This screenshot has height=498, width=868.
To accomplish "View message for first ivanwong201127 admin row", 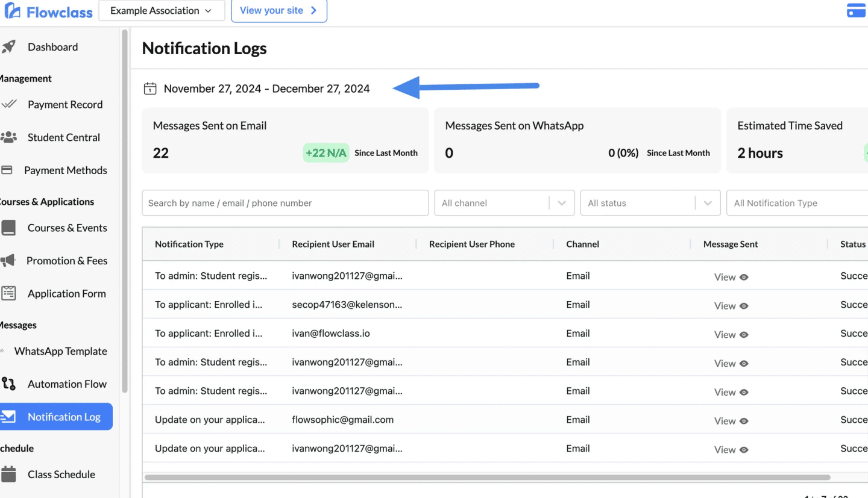I will click(731, 277).
